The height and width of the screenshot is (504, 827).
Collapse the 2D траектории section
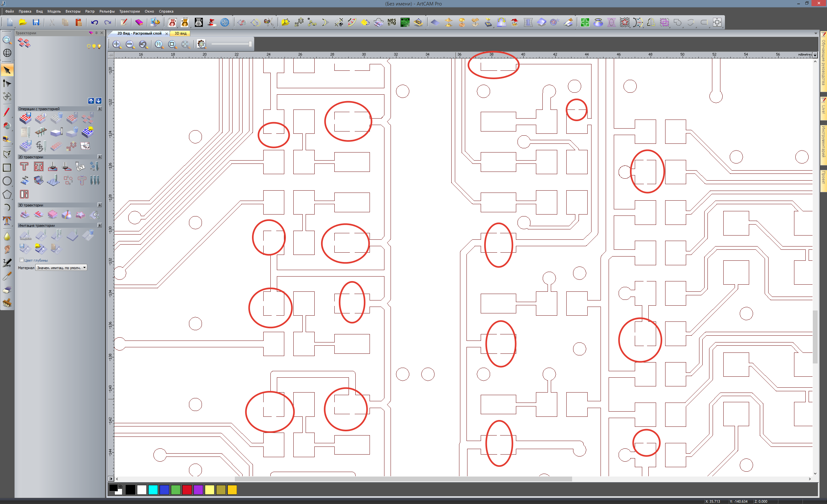(x=100, y=157)
